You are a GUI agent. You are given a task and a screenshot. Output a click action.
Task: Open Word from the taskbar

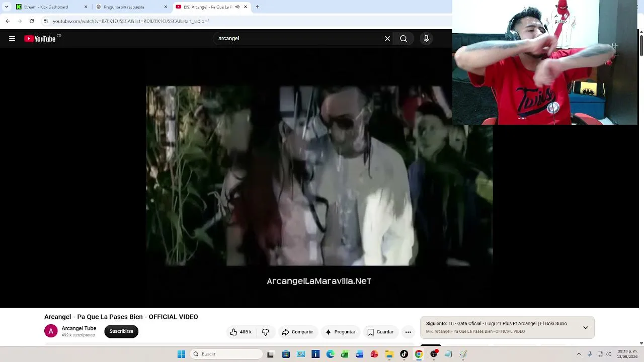click(359, 354)
